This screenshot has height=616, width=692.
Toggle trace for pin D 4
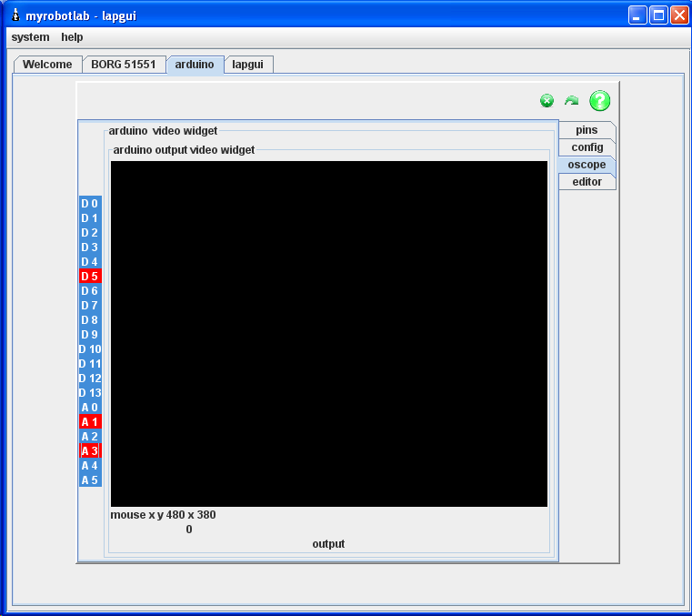pos(90,261)
